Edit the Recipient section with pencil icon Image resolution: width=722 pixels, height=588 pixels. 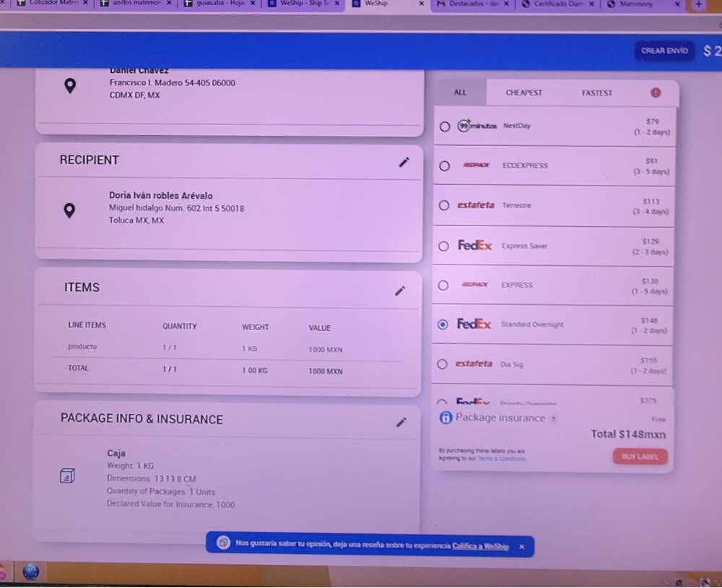click(x=404, y=162)
